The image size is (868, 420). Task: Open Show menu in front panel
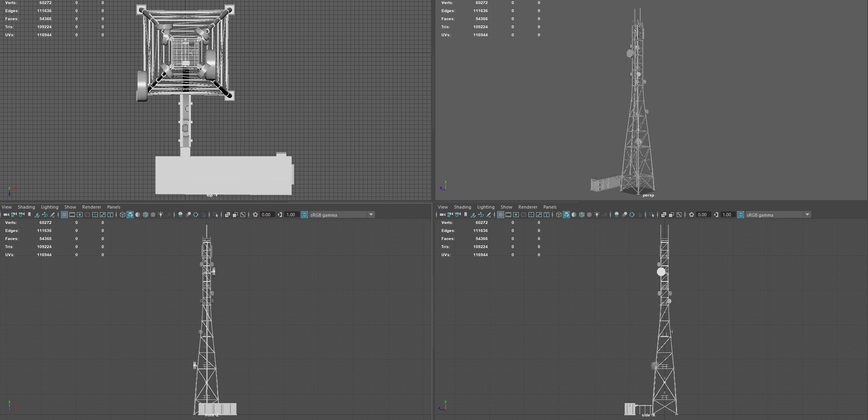click(70, 207)
